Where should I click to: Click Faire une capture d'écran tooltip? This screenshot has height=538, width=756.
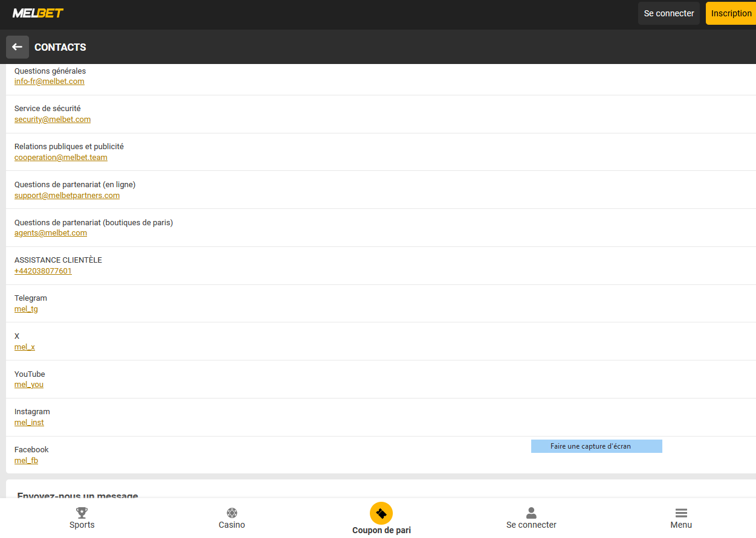596,446
